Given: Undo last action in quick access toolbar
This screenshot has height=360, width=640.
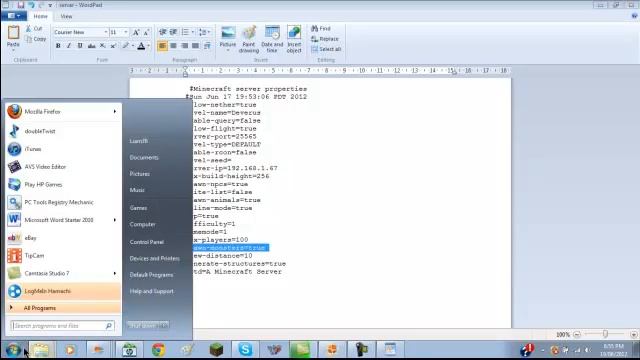Looking at the screenshot, I should coord(31,5).
